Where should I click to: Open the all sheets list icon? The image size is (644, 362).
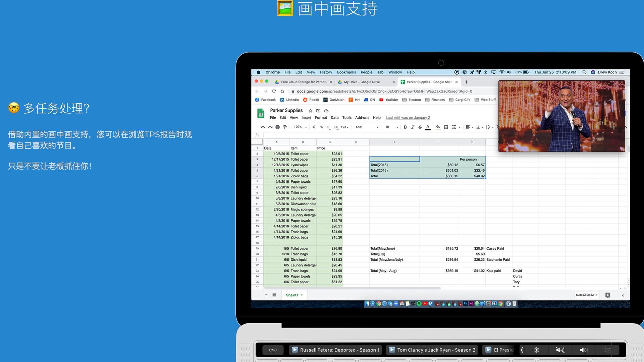pyautogui.click(x=274, y=295)
